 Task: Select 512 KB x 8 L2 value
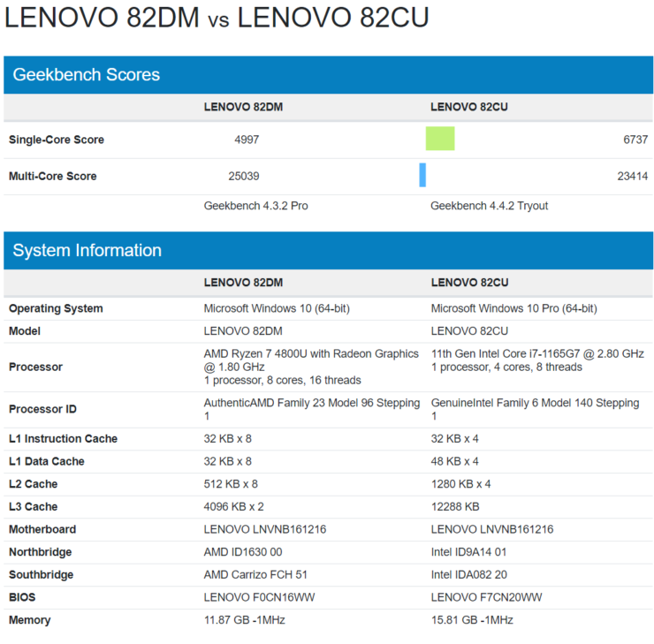coord(231,484)
